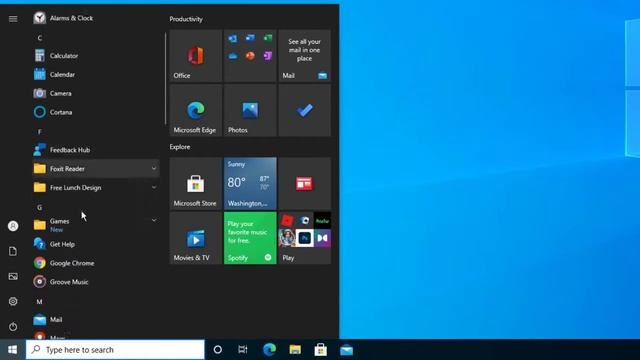Open Photos tile
Viewport: 640px width, 360px height.
click(x=250, y=110)
